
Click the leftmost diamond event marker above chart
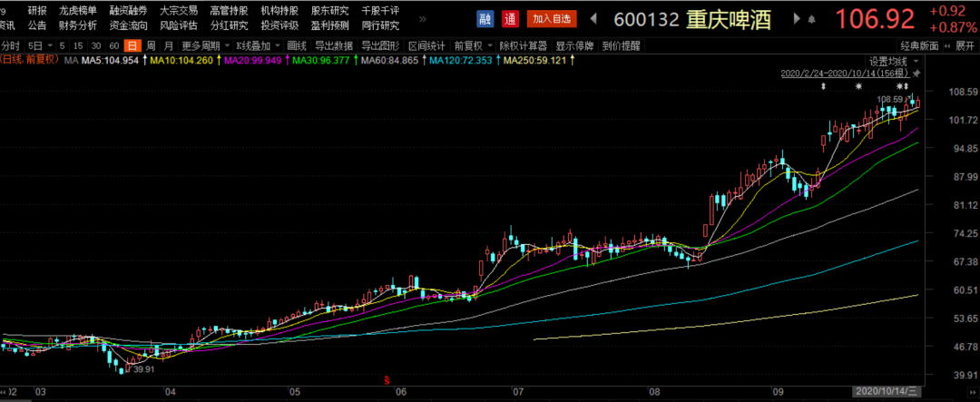tap(824, 86)
